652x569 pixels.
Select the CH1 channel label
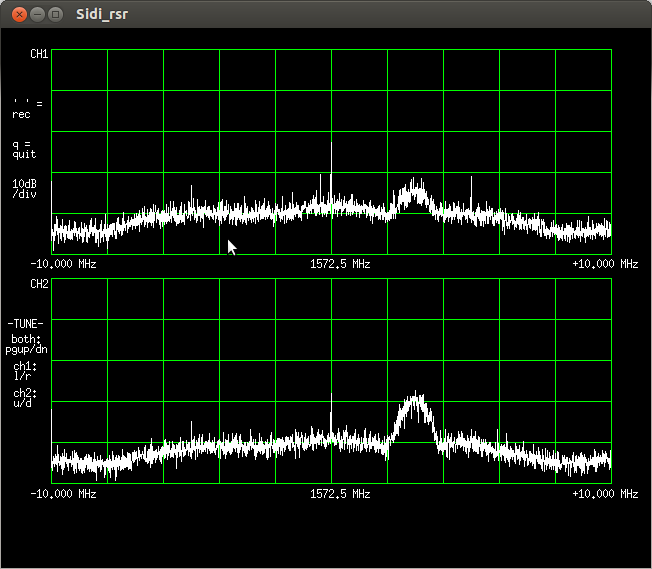pos(39,54)
